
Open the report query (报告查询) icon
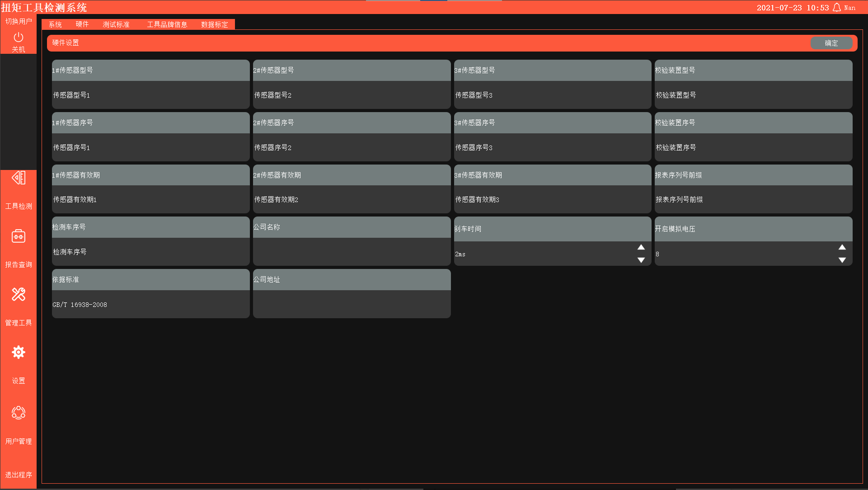(19, 236)
